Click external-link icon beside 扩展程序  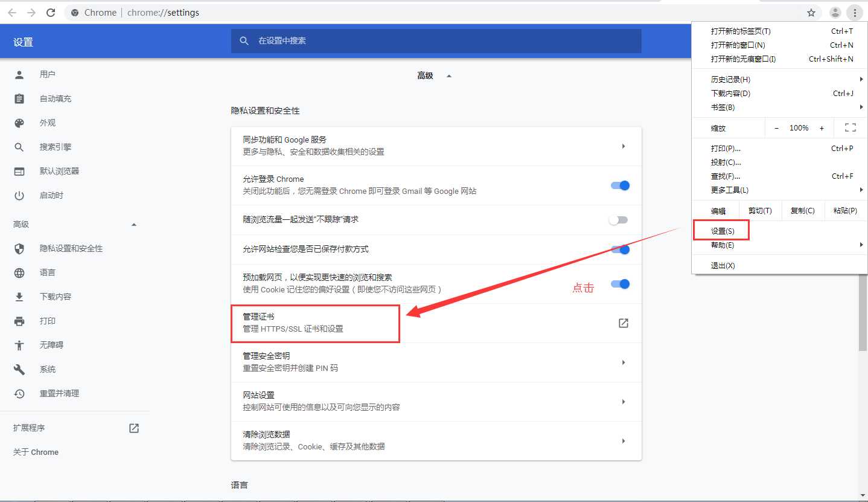[x=134, y=428]
